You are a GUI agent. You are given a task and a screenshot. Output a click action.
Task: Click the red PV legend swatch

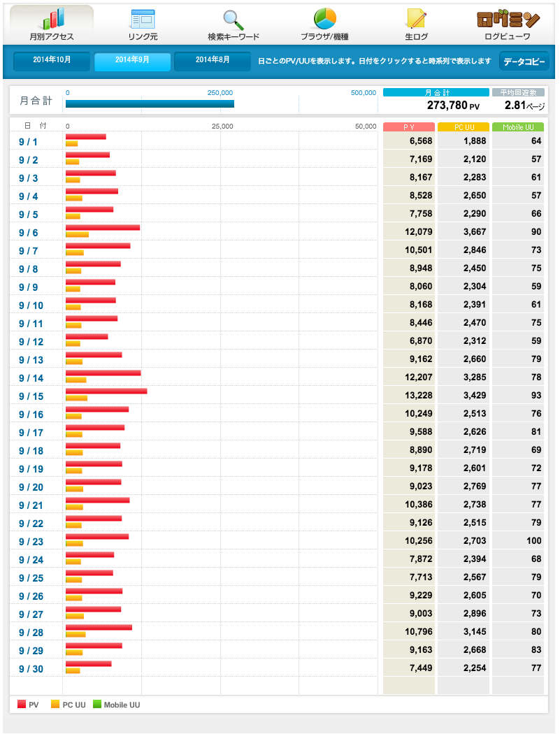22,704
